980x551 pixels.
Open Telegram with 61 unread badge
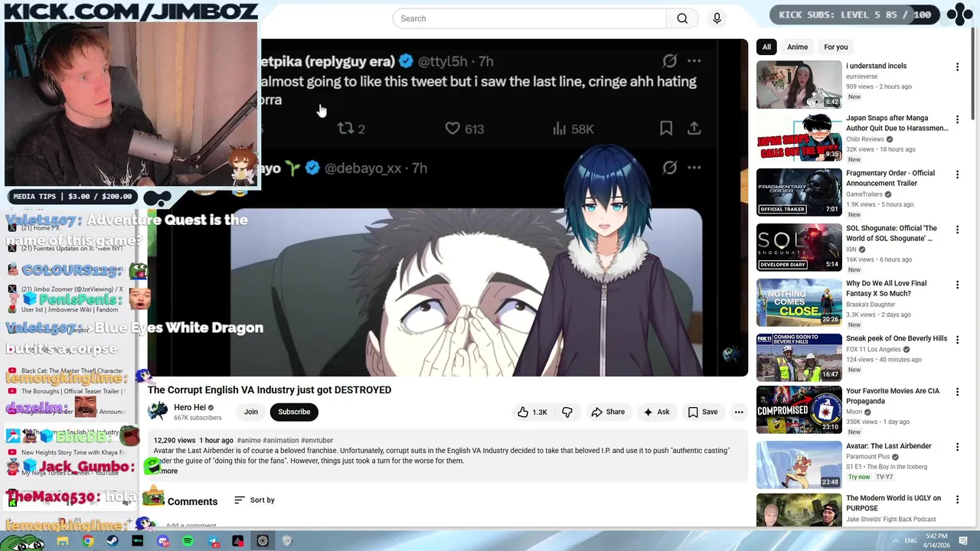214,541
